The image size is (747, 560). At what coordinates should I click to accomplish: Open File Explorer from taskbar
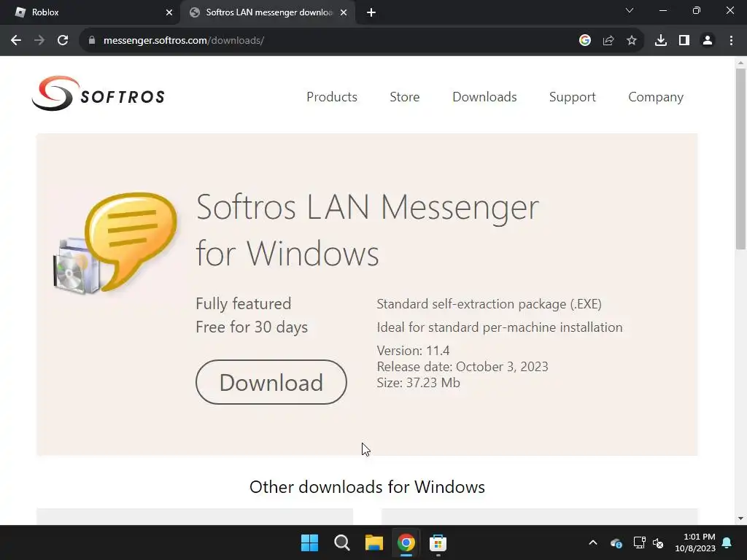374,542
